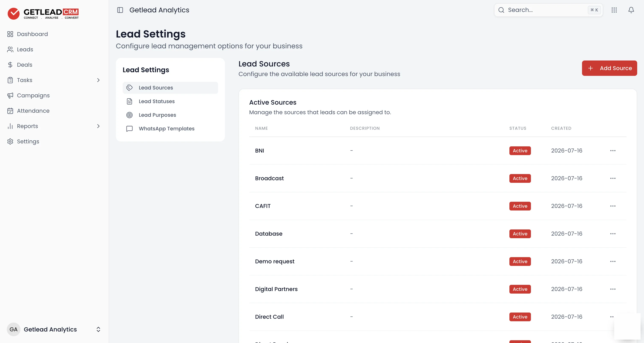
Task: Click the search magnifier icon
Action: (x=501, y=10)
